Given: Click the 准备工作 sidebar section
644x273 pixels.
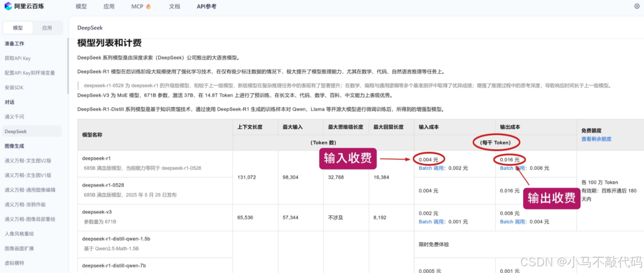Looking at the screenshot, I should click(14, 43).
